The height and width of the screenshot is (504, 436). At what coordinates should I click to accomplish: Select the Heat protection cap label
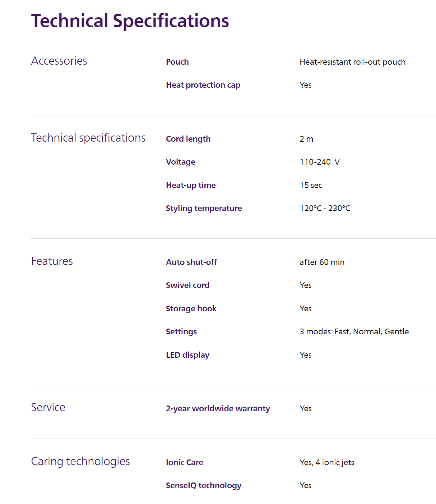coord(203,85)
